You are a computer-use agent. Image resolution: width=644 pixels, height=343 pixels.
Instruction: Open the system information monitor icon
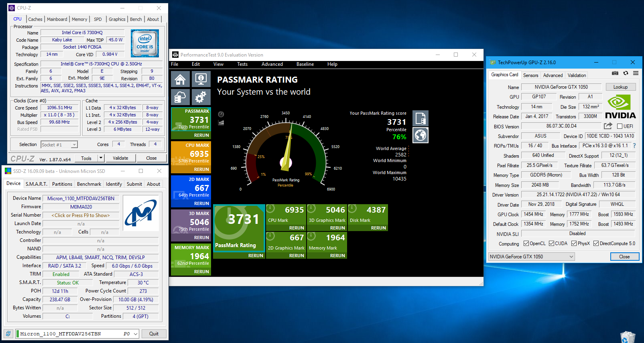(x=201, y=79)
